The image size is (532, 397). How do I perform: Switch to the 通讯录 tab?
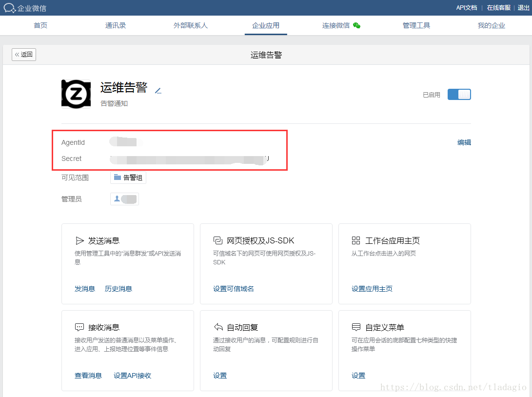[x=116, y=25]
